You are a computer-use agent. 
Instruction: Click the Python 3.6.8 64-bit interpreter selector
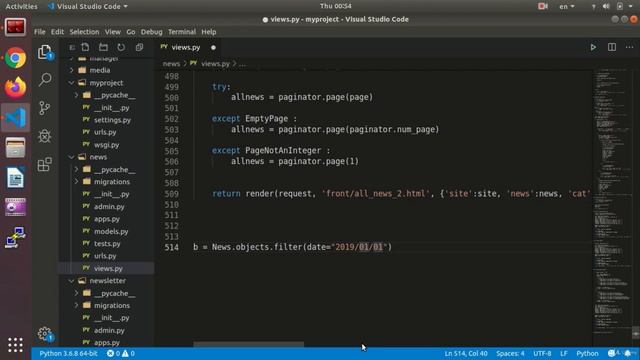pos(68,353)
